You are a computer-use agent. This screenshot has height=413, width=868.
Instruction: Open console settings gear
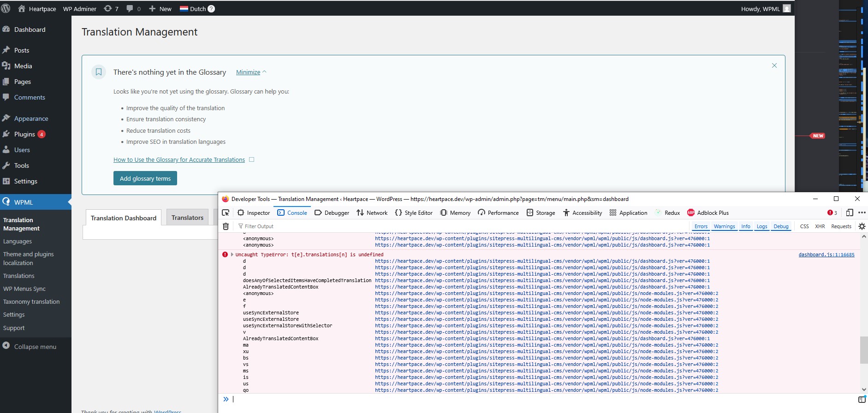tap(862, 226)
